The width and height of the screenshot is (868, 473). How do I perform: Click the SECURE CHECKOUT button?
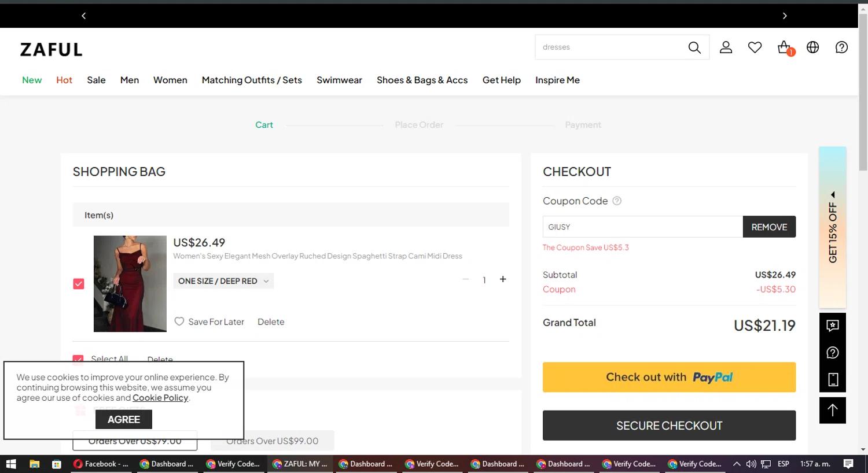click(x=669, y=426)
